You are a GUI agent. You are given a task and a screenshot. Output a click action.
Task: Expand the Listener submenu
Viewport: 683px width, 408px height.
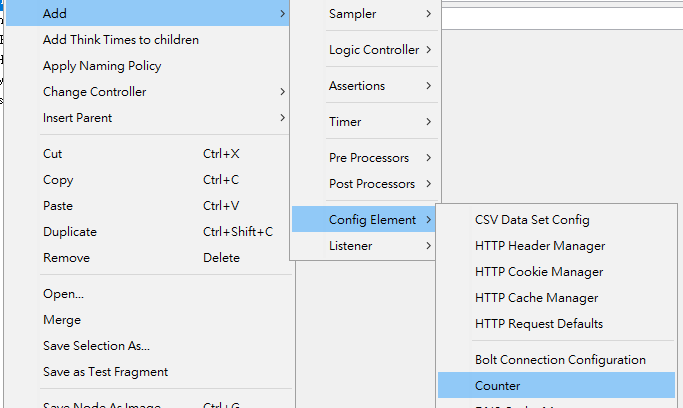(350, 246)
